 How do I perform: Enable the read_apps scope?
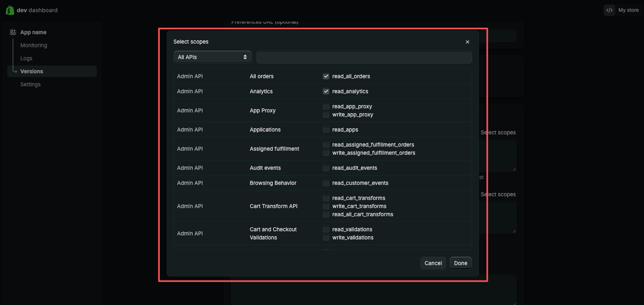326,129
